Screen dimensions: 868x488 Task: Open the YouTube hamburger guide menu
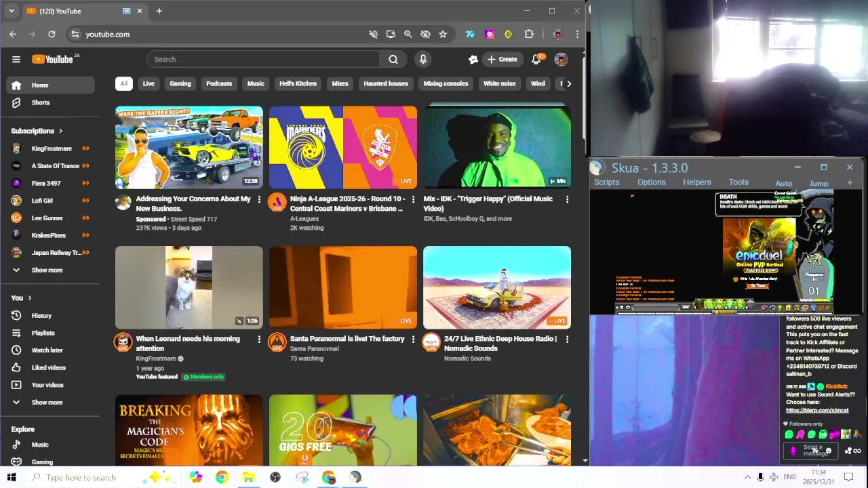coord(16,59)
